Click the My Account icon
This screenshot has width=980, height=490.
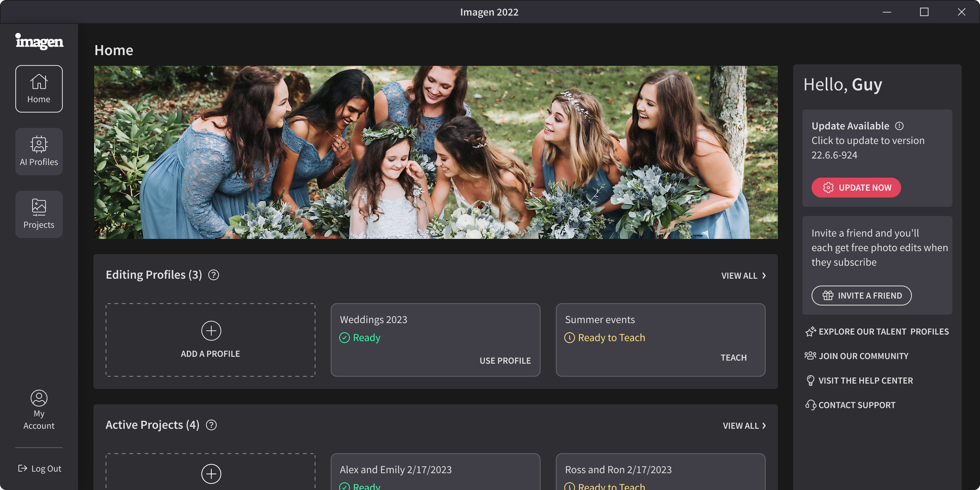38,398
